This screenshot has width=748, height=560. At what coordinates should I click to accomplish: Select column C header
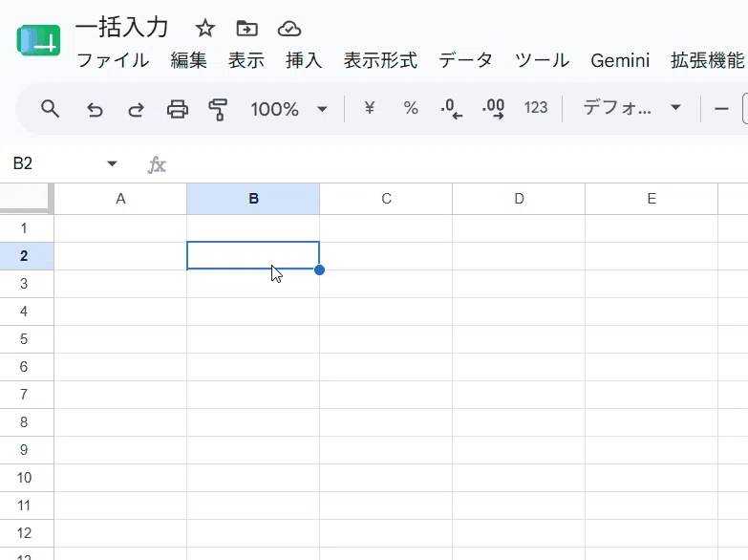coord(386,199)
